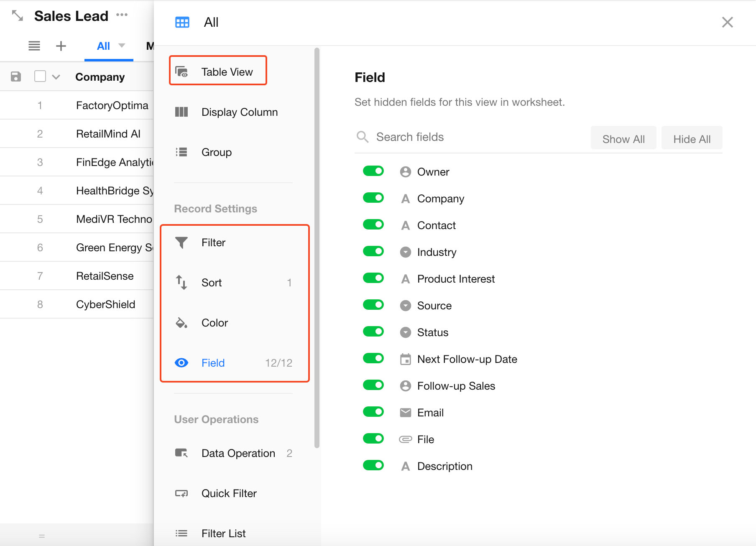This screenshot has height=546, width=756.
Task: Click the Data Operation icon
Action: 181,453
